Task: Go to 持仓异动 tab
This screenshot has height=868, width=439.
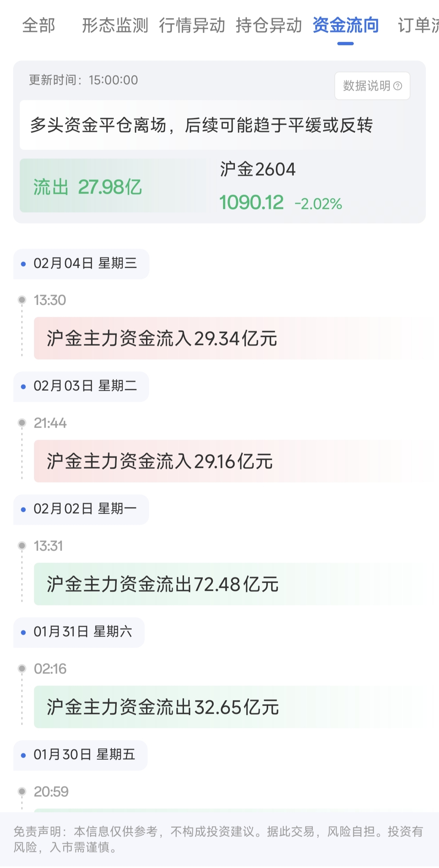Action: pyautogui.click(x=269, y=26)
